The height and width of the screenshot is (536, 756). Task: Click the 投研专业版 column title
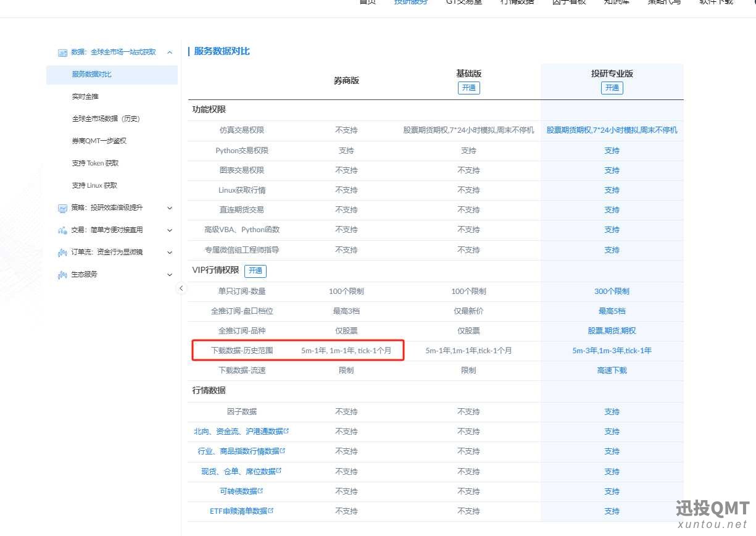point(612,73)
